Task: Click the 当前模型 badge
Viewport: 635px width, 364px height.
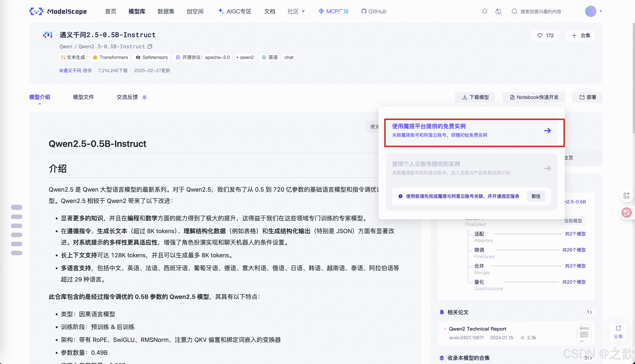Action: (573, 221)
